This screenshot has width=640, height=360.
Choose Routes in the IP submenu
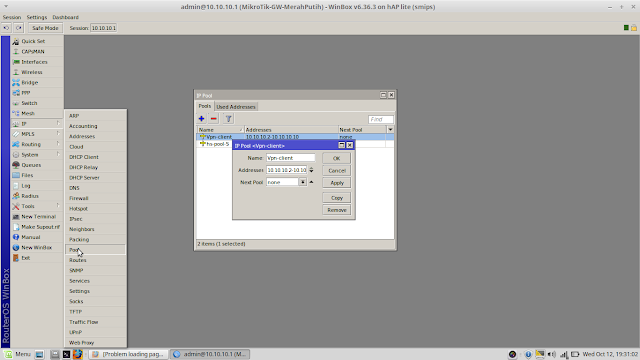click(x=96, y=260)
